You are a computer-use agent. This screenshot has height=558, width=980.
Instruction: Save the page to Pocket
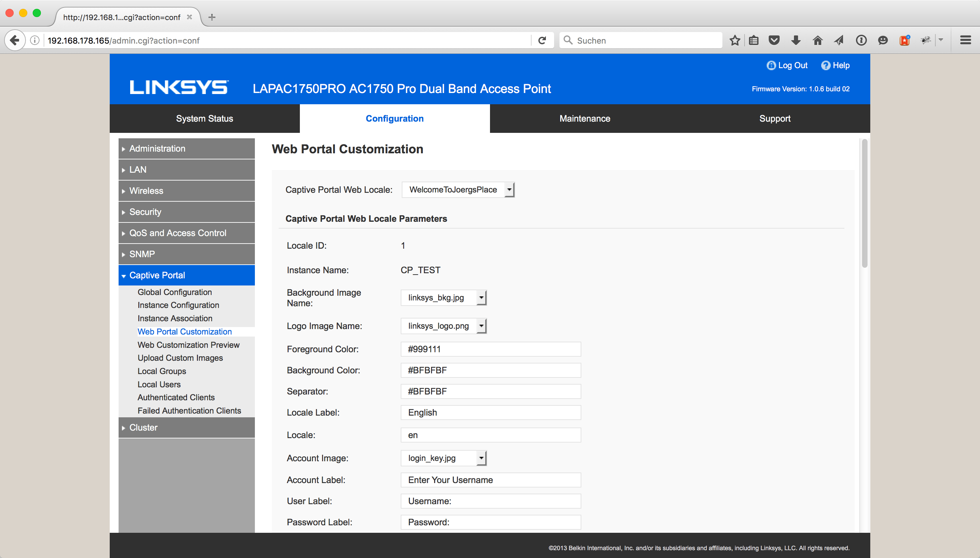click(774, 40)
